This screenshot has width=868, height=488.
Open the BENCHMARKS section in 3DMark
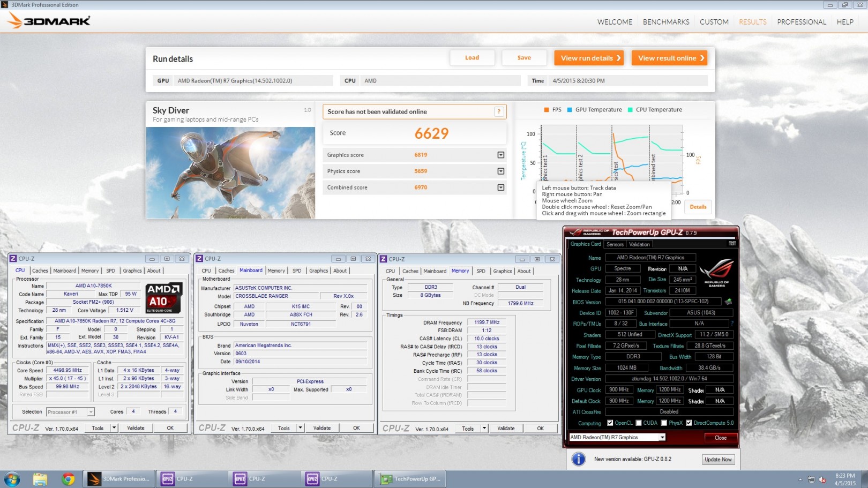[x=666, y=22]
